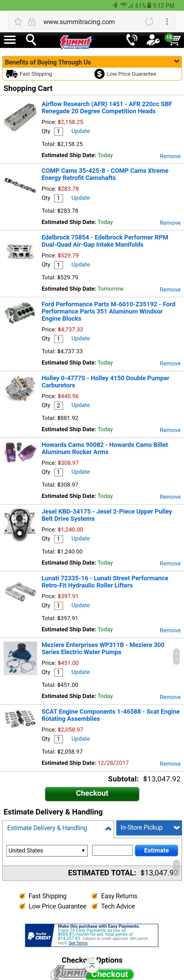Expand the In-Store Pickup tab chevron

tap(176, 828)
